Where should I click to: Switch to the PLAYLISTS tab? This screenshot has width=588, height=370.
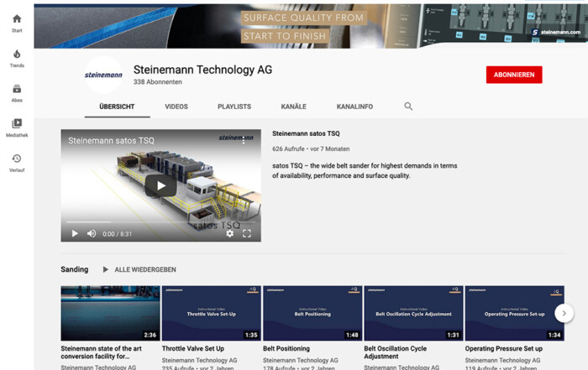tap(234, 107)
